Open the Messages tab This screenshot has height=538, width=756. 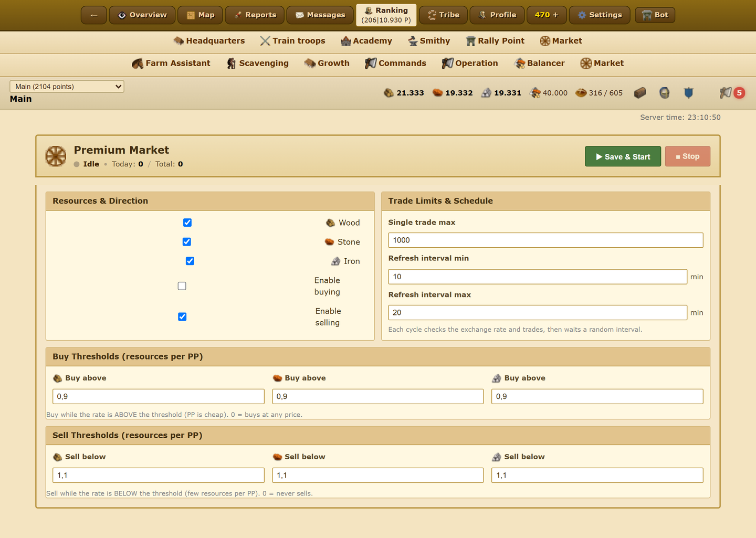tap(320, 15)
